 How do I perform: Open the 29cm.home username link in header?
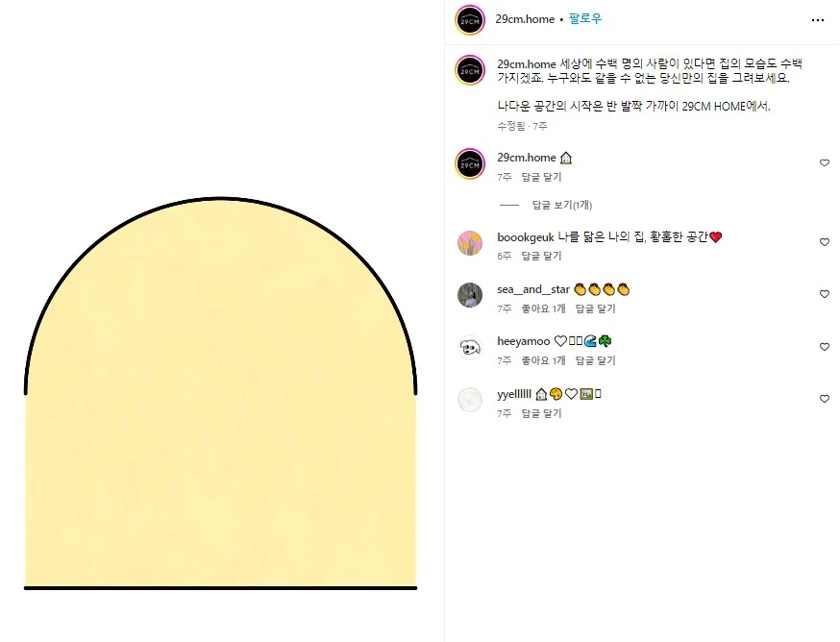coord(525,19)
